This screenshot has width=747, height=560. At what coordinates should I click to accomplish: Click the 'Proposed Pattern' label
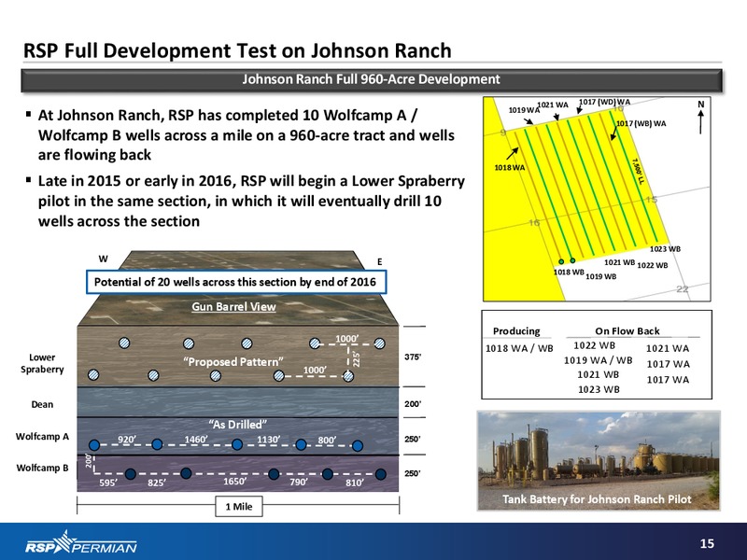pyautogui.click(x=233, y=362)
